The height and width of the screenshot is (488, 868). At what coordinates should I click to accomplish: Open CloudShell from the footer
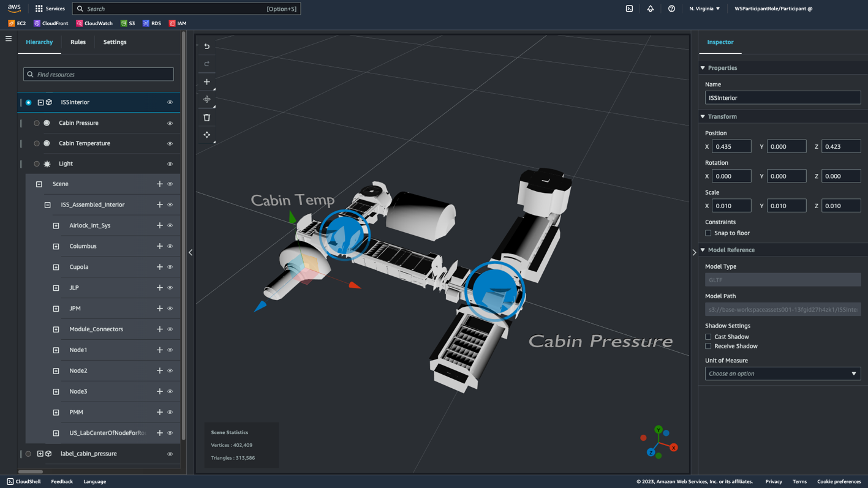23,481
